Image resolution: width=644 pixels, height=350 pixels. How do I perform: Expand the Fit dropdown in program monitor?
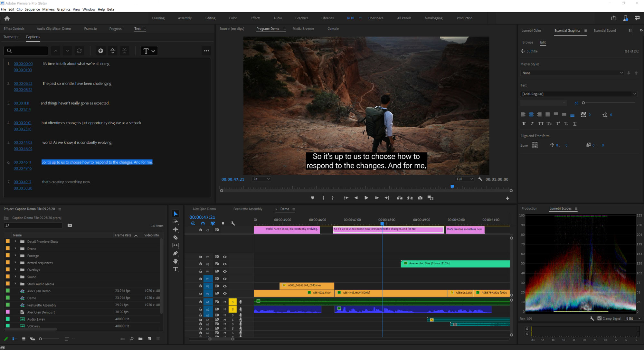pos(268,179)
